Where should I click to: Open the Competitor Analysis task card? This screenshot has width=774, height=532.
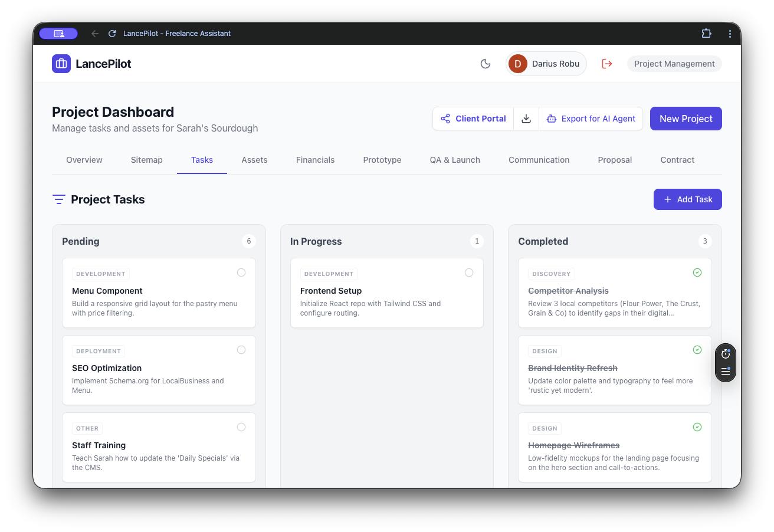point(615,293)
